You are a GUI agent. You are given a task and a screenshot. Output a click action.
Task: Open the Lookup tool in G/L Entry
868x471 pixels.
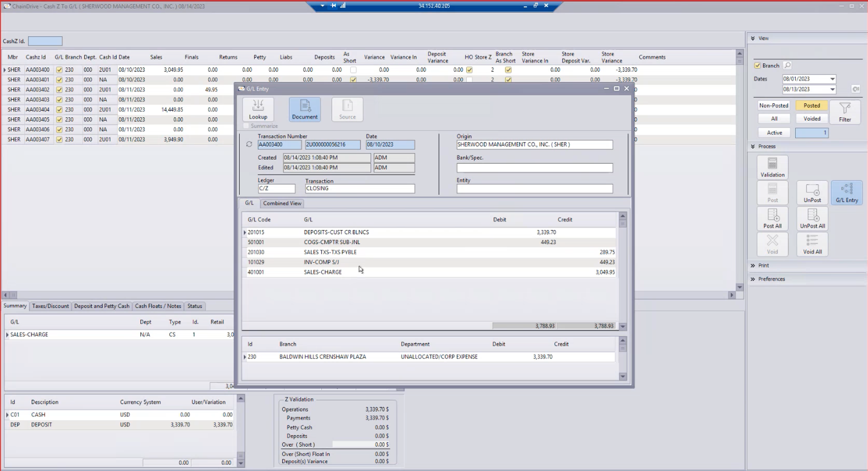(x=258, y=109)
